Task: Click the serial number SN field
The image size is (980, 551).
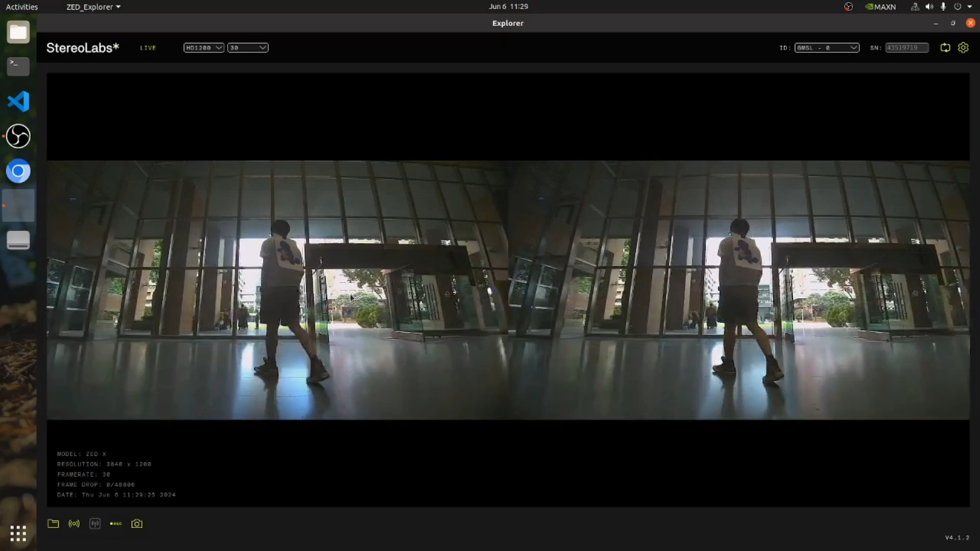Action: pos(906,47)
